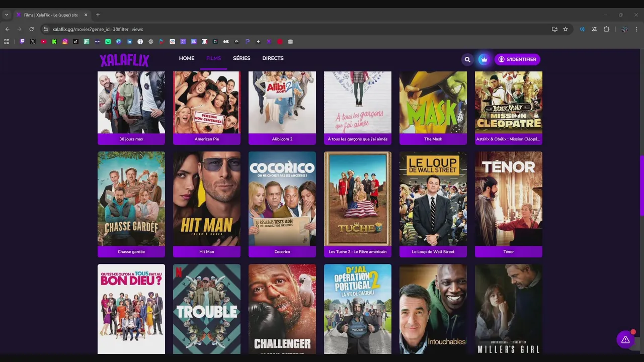The width and height of the screenshot is (644, 362).
Task: Select the Films | XalaFlix browser tab
Action: click(x=52, y=15)
